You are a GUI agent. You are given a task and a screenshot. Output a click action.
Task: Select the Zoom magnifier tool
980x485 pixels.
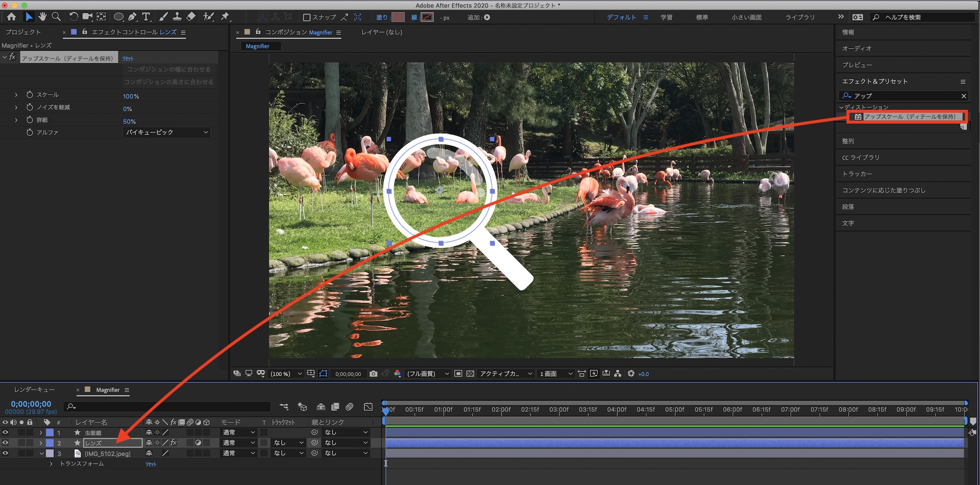56,17
